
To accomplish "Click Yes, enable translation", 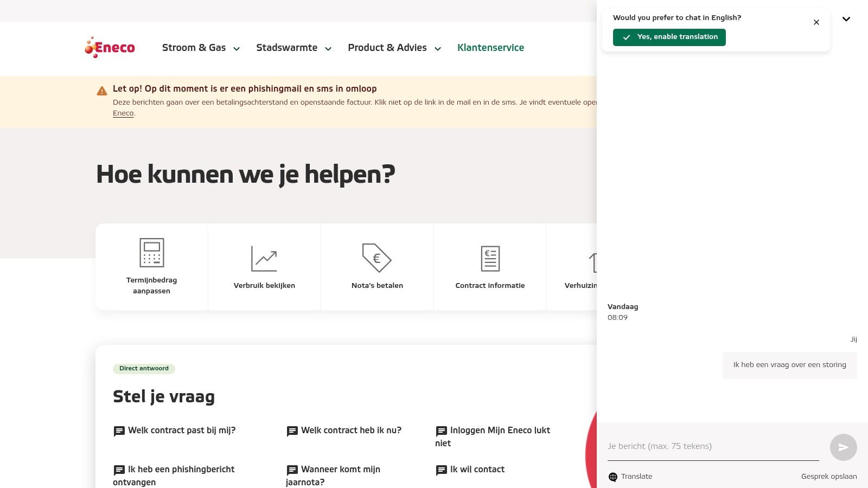I will (669, 37).
